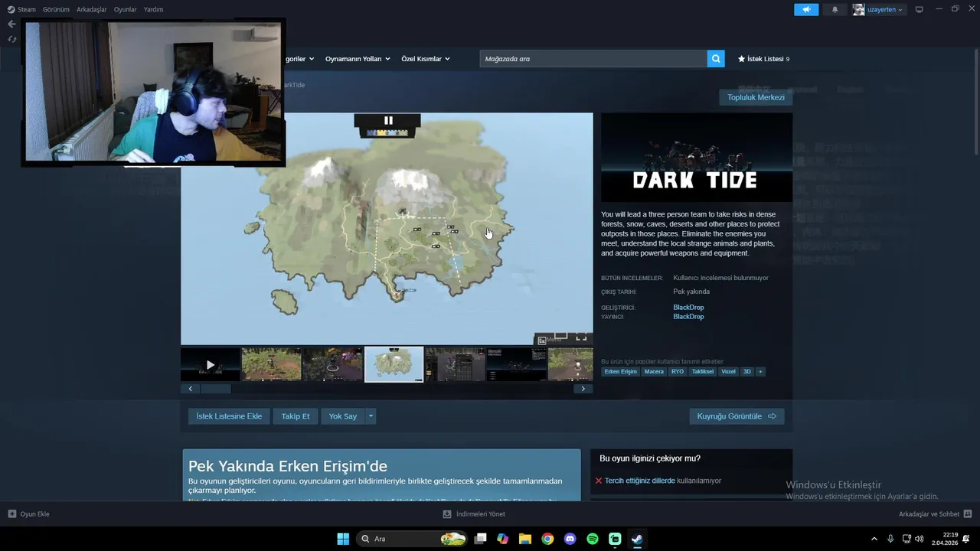The image size is (980, 551).
Task: Open Steam notifications bell
Action: point(835,9)
